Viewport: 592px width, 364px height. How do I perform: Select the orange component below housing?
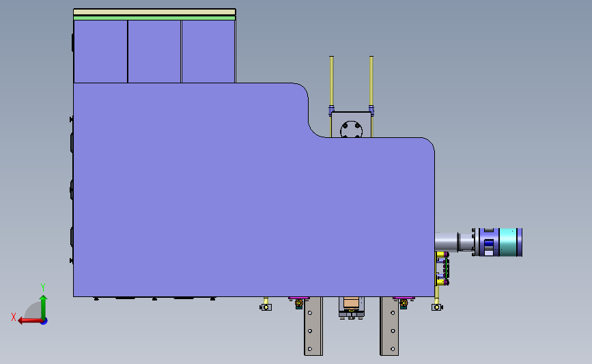coord(351,303)
